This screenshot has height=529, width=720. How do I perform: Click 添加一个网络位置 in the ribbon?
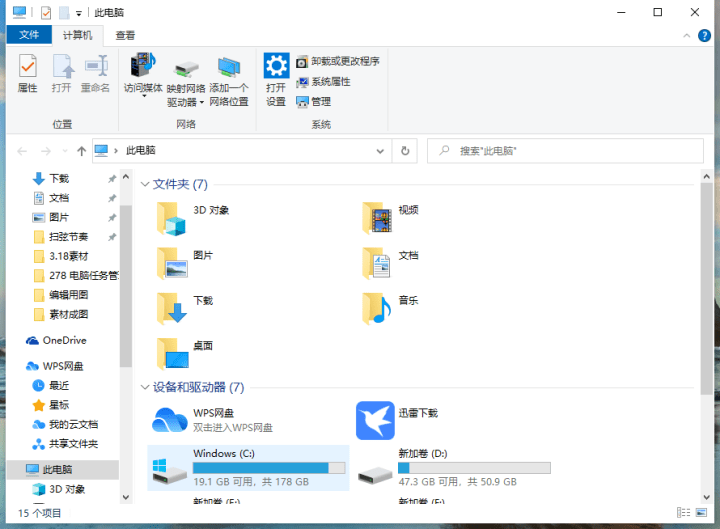click(x=229, y=71)
